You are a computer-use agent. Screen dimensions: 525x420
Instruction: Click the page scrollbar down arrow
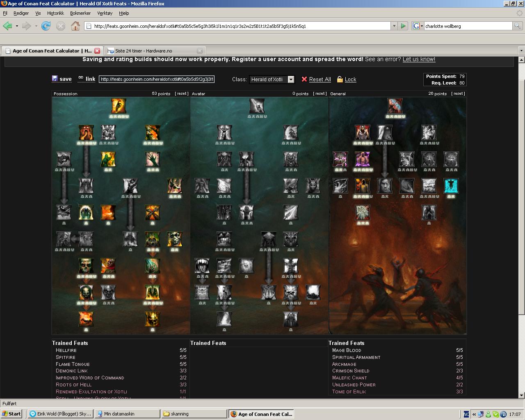pyautogui.click(x=521, y=395)
